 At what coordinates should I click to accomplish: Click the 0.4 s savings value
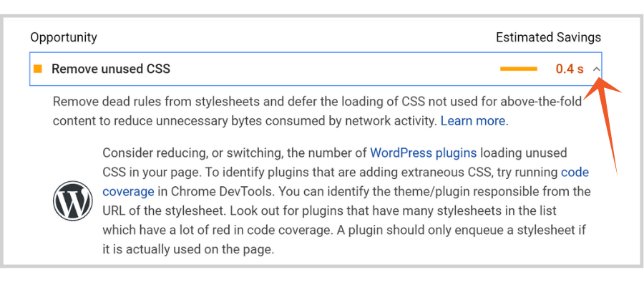[x=570, y=69]
